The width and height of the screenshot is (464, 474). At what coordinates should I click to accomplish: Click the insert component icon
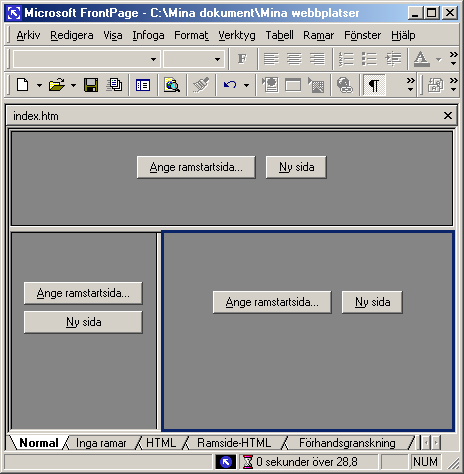pyautogui.click(x=270, y=85)
